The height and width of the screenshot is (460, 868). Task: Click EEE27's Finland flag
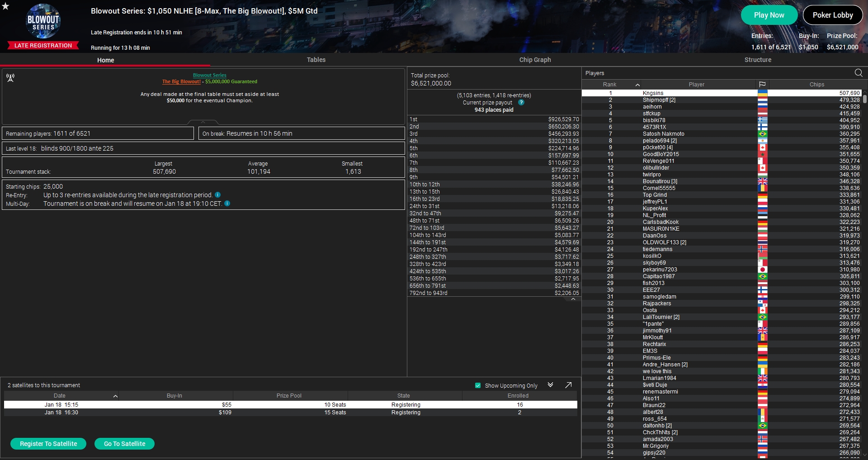[763, 290]
